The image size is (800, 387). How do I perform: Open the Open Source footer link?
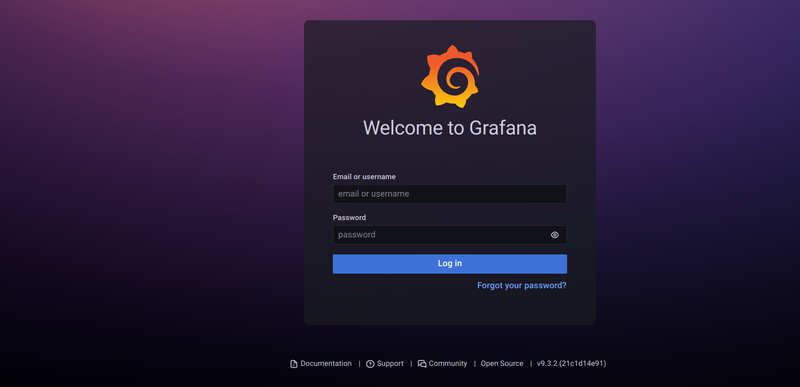click(x=502, y=364)
